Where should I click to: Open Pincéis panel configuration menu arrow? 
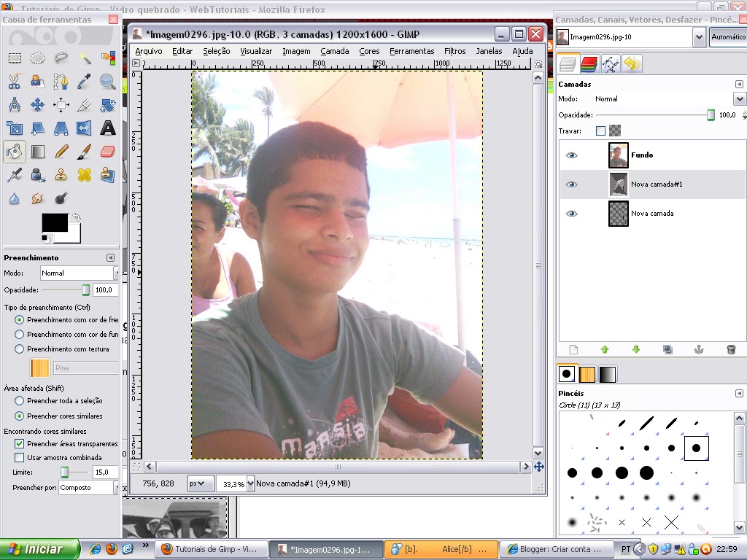pyautogui.click(x=739, y=393)
